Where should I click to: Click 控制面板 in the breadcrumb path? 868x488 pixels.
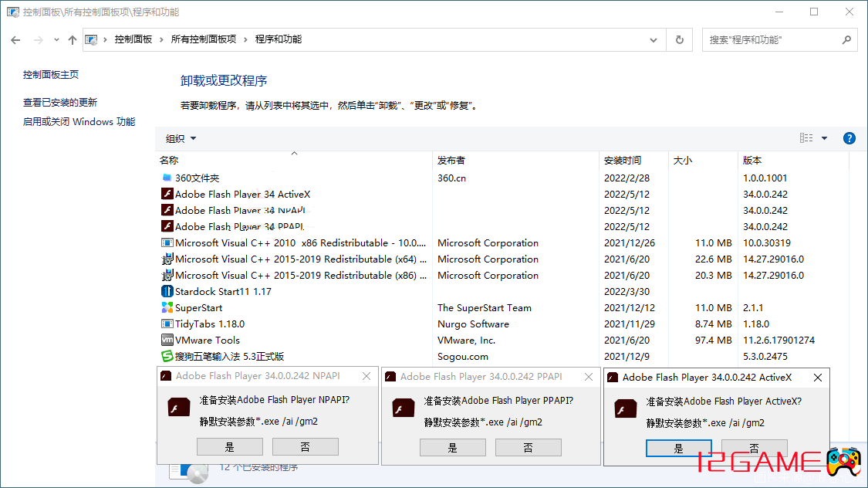[x=133, y=39]
